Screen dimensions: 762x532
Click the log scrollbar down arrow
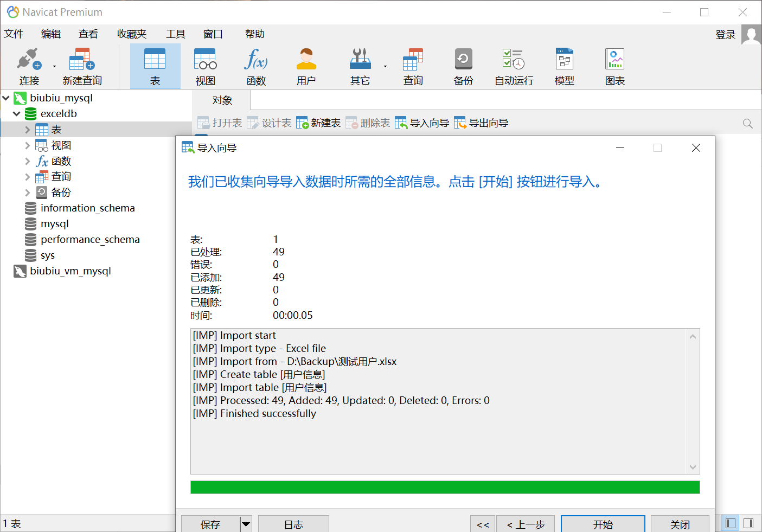click(693, 466)
